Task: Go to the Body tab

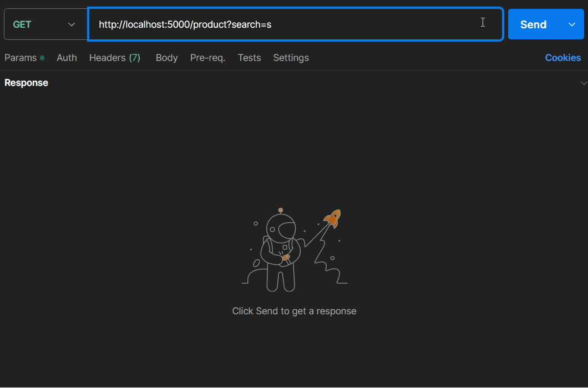Action: click(x=166, y=58)
